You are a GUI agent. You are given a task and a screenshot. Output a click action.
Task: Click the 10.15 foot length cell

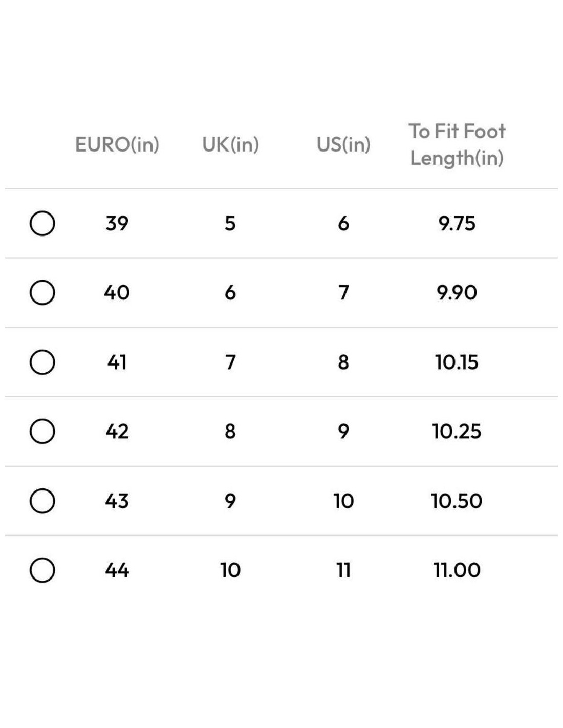point(457,362)
